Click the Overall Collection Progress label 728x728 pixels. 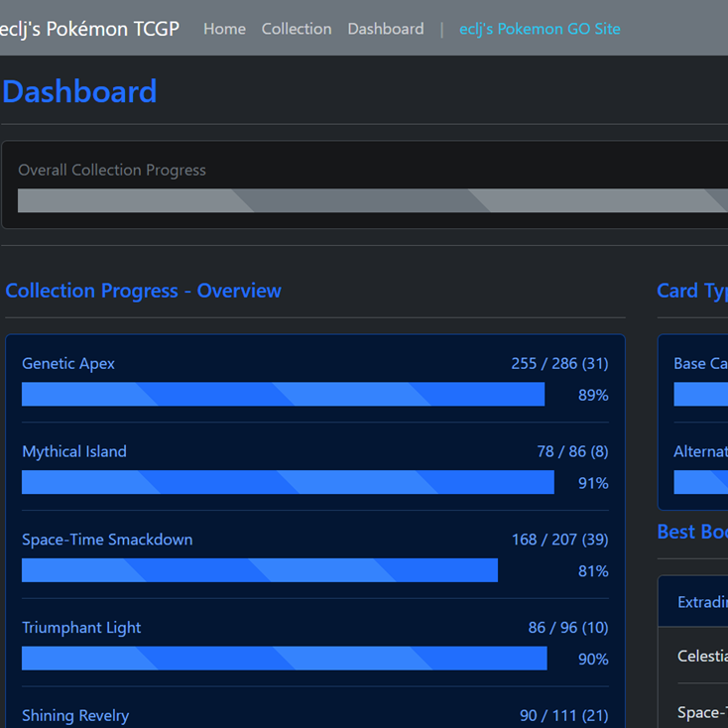112,170
